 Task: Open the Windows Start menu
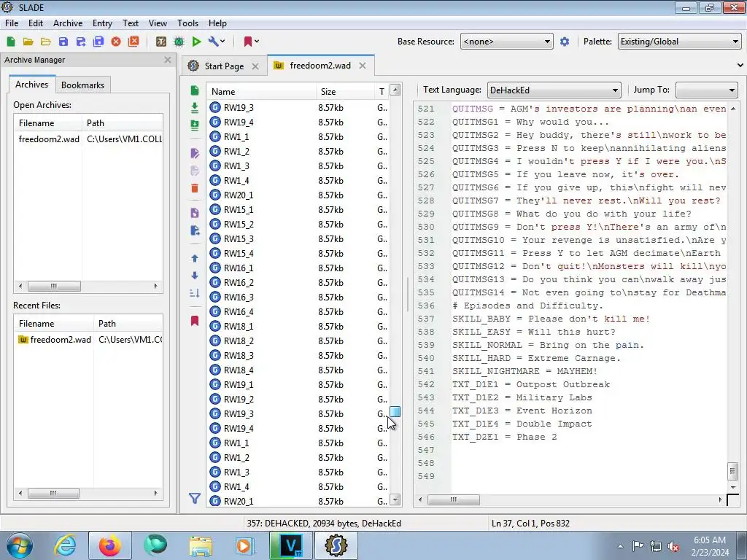tap(20, 545)
